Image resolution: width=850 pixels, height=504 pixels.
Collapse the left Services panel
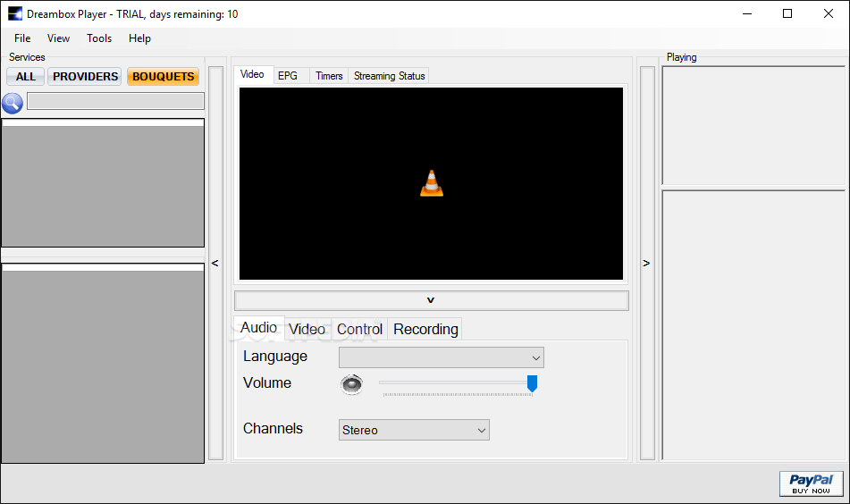point(215,264)
